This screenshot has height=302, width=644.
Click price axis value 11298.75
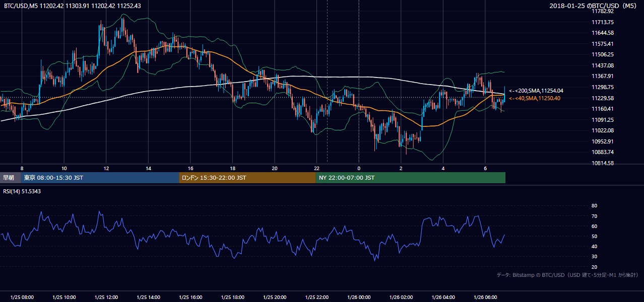(603, 87)
